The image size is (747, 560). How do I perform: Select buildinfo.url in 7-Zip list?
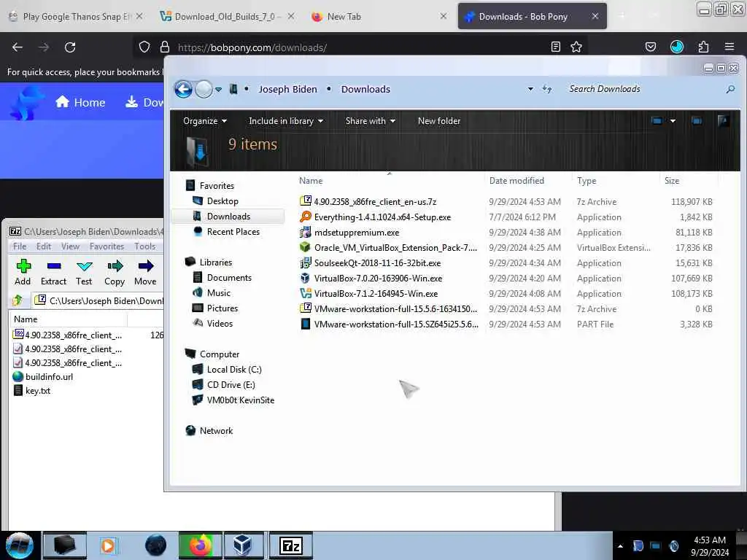[x=49, y=376]
